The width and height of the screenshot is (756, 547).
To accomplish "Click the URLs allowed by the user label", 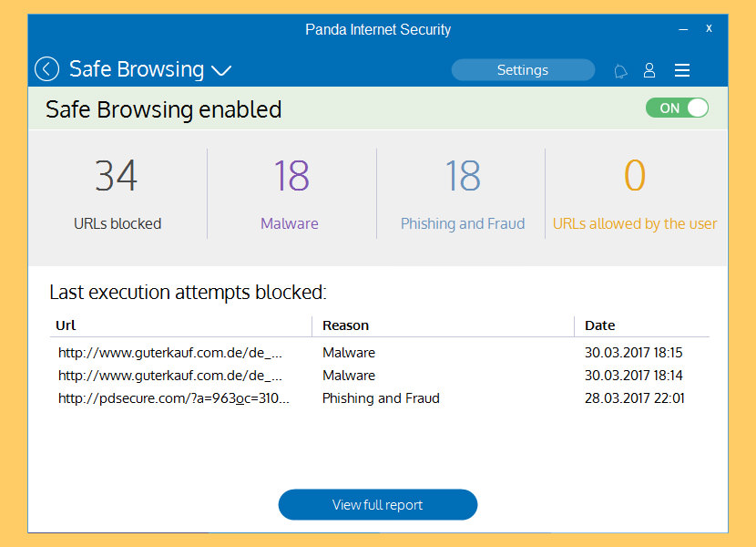I will point(635,223).
